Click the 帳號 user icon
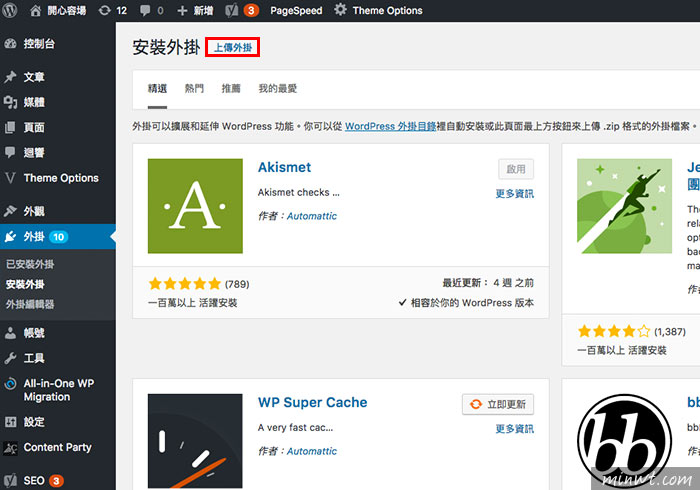The width and height of the screenshot is (700, 490). [10, 333]
